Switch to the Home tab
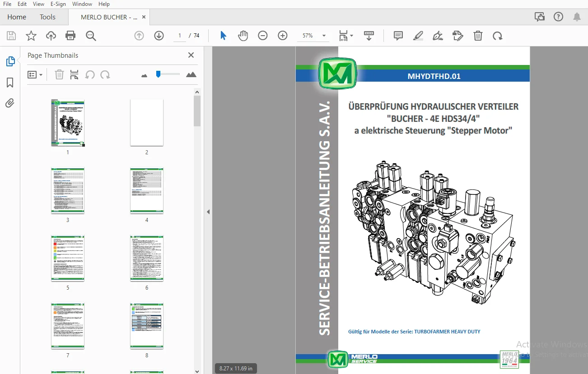Viewport: 588px width, 374px height. click(17, 17)
